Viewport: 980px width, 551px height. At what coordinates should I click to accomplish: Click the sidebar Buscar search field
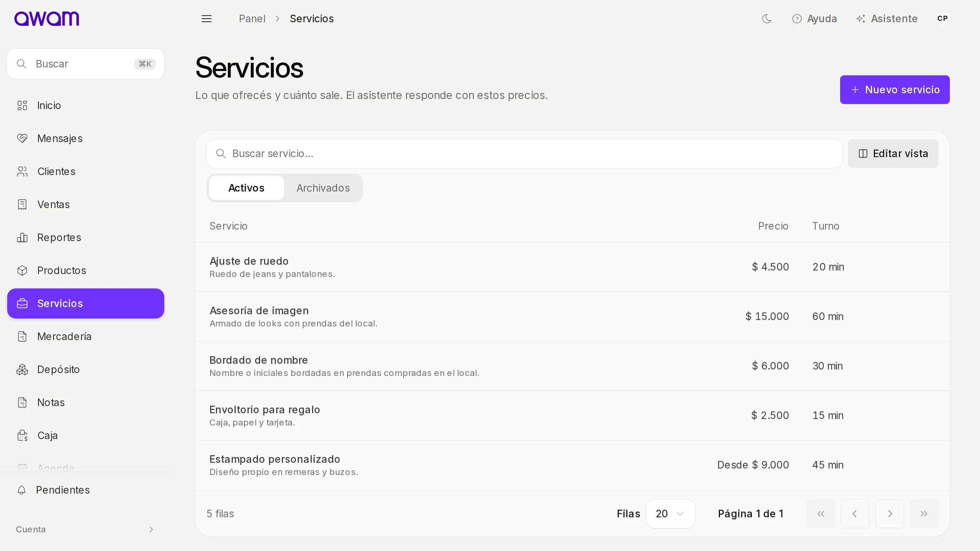pyautogui.click(x=86, y=64)
